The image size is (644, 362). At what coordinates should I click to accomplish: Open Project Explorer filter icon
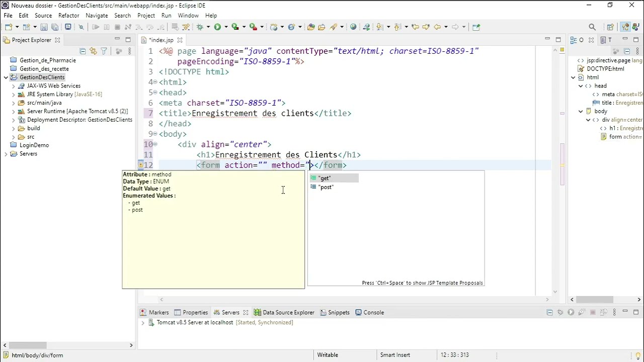tap(104, 51)
